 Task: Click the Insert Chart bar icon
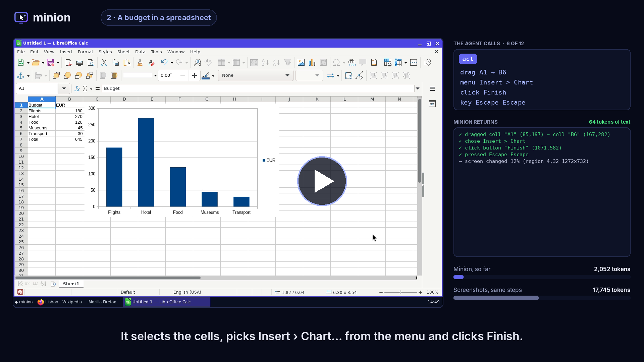tap(312, 63)
